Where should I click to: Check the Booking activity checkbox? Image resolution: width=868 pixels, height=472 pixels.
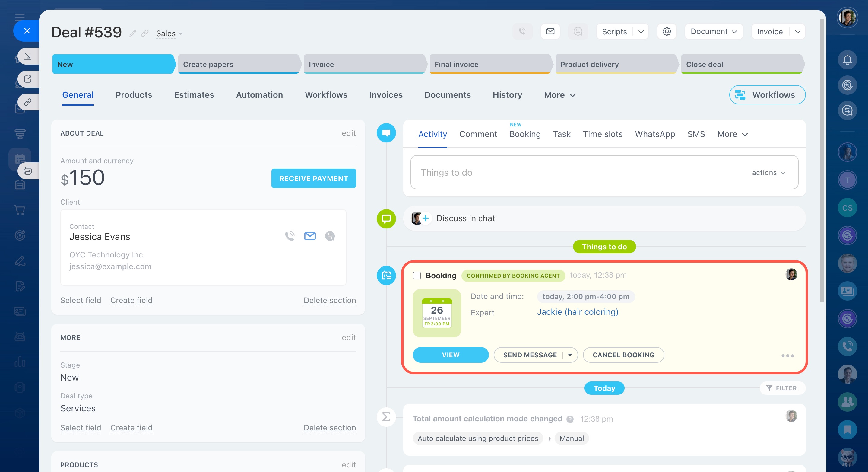[x=417, y=276]
